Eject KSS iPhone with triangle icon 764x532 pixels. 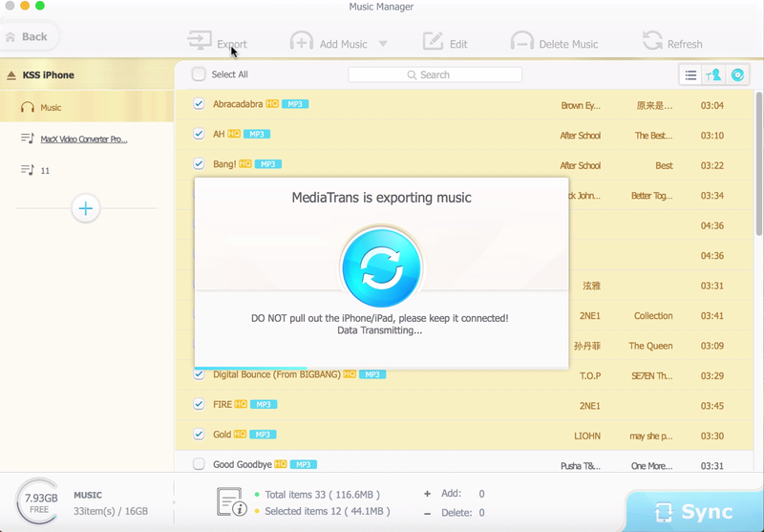11,75
